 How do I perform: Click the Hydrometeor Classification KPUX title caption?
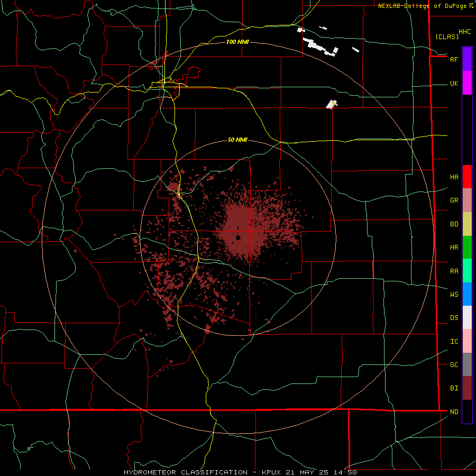240,472
